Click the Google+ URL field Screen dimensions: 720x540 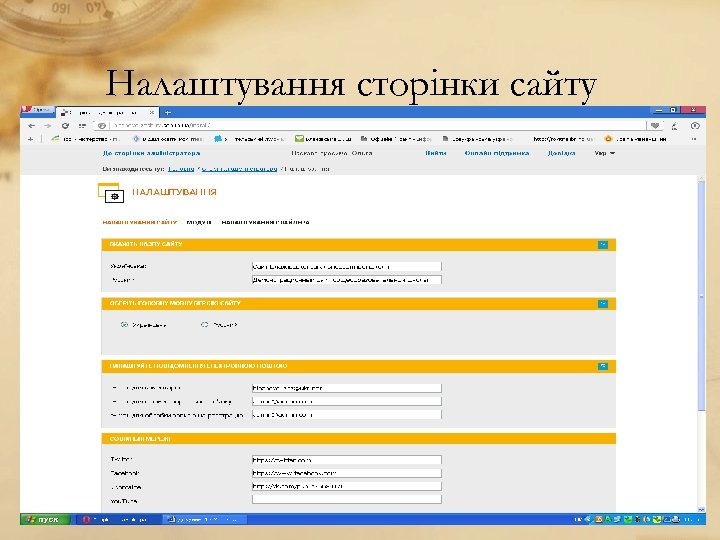347,486
